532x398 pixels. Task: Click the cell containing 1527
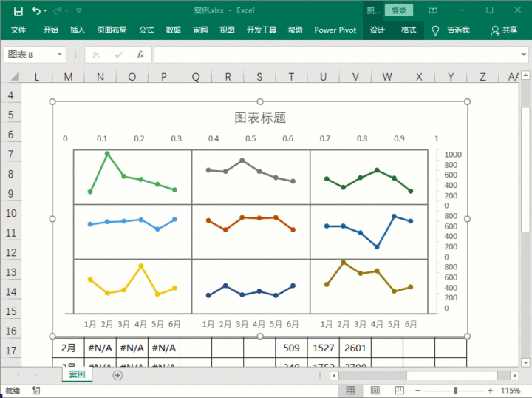(324, 348)
